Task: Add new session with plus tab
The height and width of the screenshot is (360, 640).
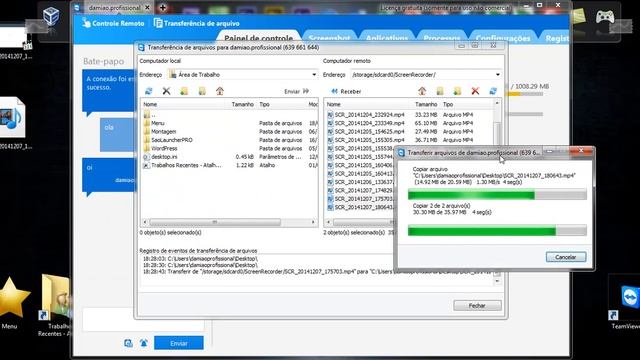Action: (162, 7)
